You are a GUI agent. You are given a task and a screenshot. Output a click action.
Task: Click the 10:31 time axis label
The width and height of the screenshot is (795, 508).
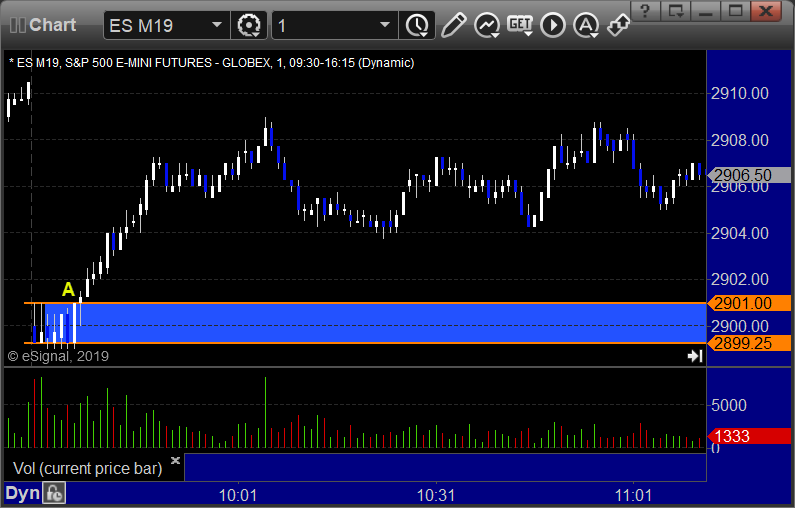point(436,495)
